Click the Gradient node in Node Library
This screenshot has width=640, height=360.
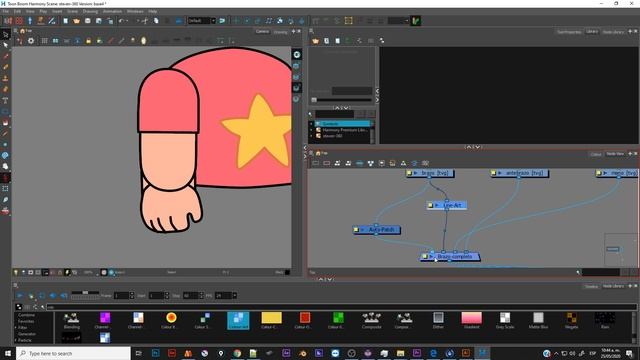[471, 320]
